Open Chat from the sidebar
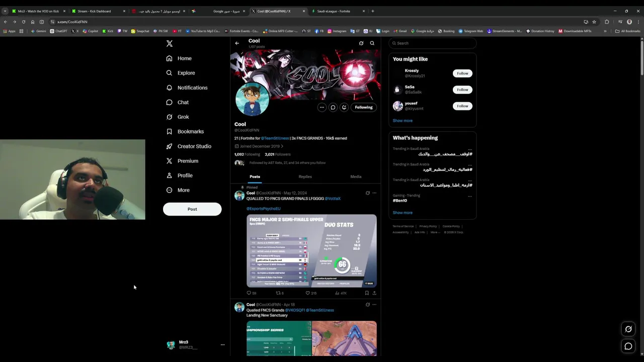 click(178, 102)
